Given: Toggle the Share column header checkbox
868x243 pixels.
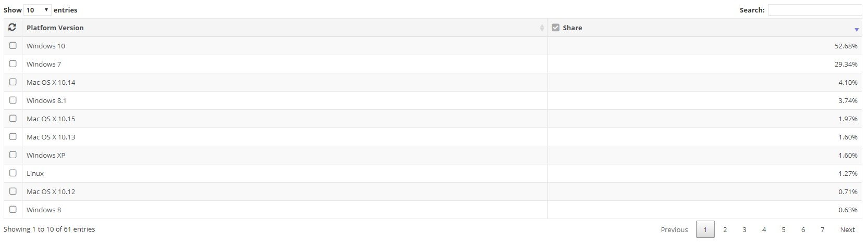Looking at the screenshot, I should [x=555, y=28].
